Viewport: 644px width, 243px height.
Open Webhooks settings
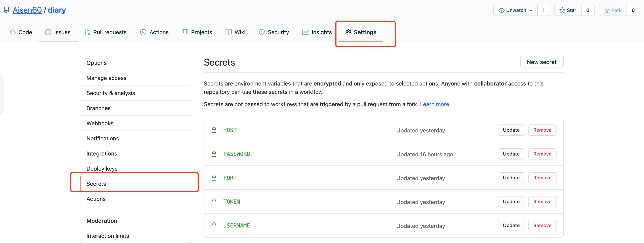point(135,123)
